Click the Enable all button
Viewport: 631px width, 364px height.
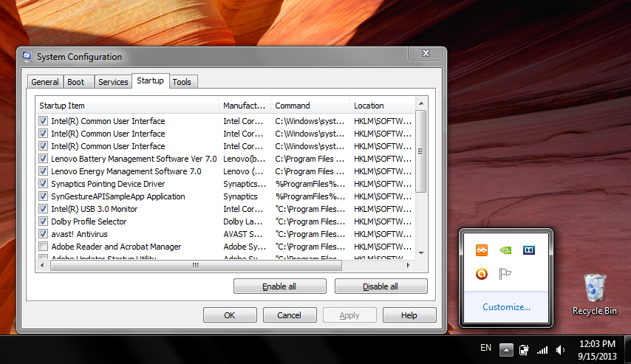(x=280, y=286)
